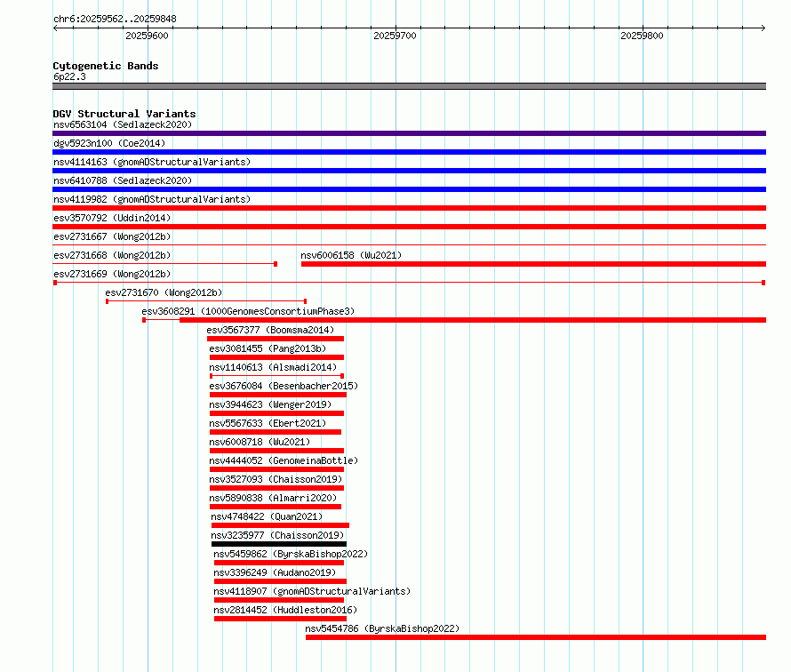Click esv2731667 (Wong2012b) label

pos(112,236)
